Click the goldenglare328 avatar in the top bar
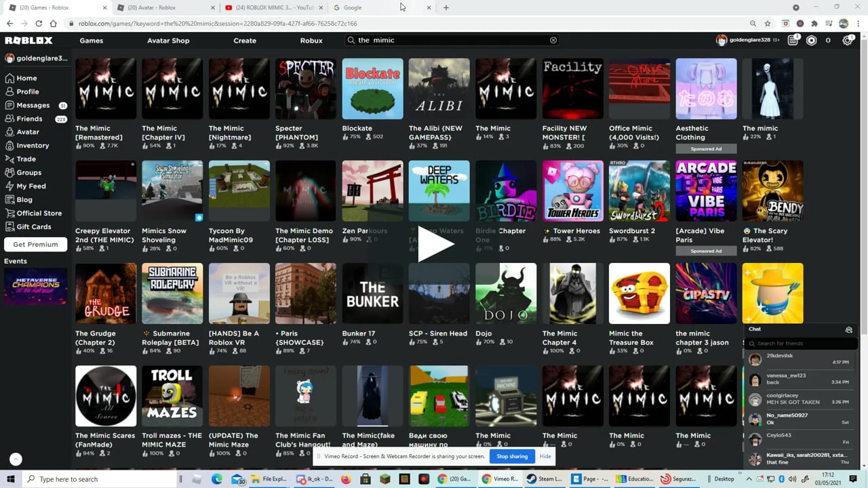Image resolution: width=868 pixels, height=488 pixels. (722, 40)
